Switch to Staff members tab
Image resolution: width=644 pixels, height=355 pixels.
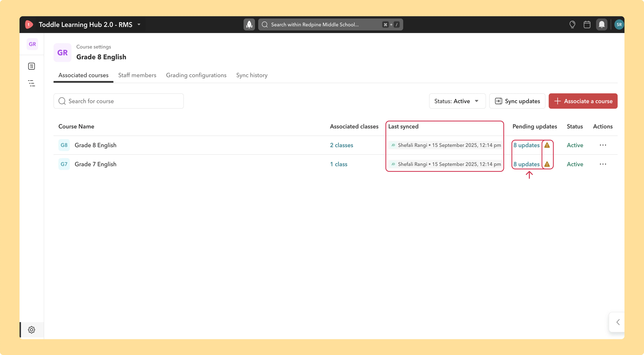(x=137, y=75)
